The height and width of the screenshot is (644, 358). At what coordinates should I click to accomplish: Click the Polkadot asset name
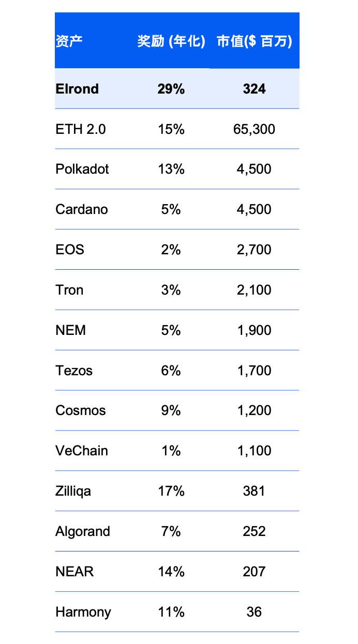(x=82, y=170)
